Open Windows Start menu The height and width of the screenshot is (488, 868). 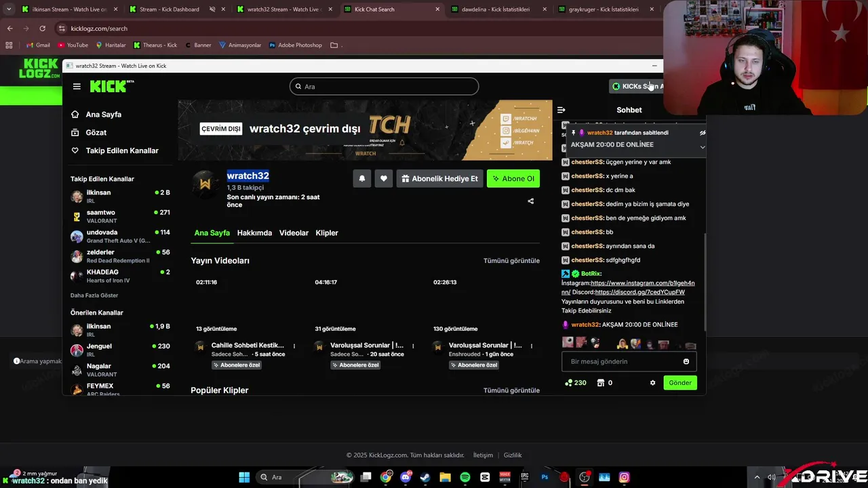pyautogui.click(x=244, y=477)
